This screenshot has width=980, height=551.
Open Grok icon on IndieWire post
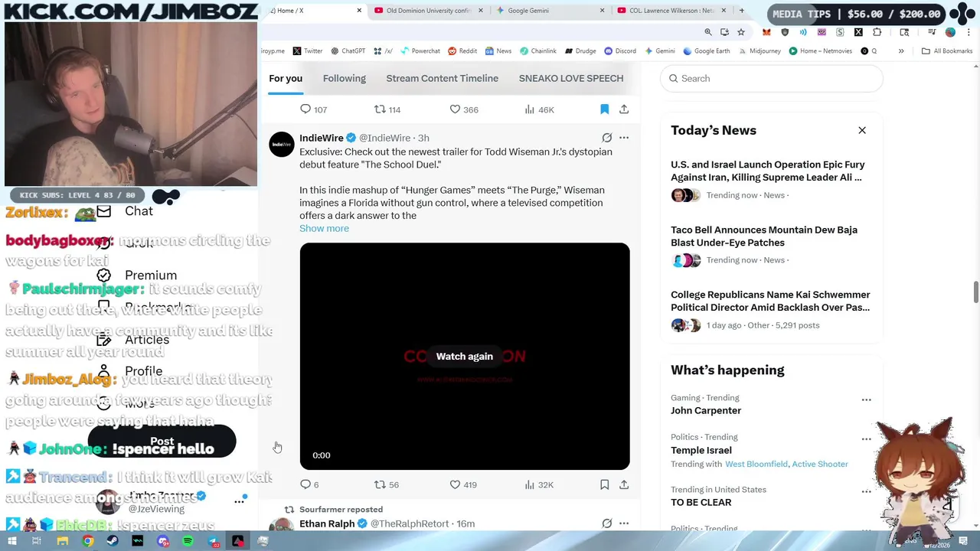pyautogui.click(x=606, y=138)
